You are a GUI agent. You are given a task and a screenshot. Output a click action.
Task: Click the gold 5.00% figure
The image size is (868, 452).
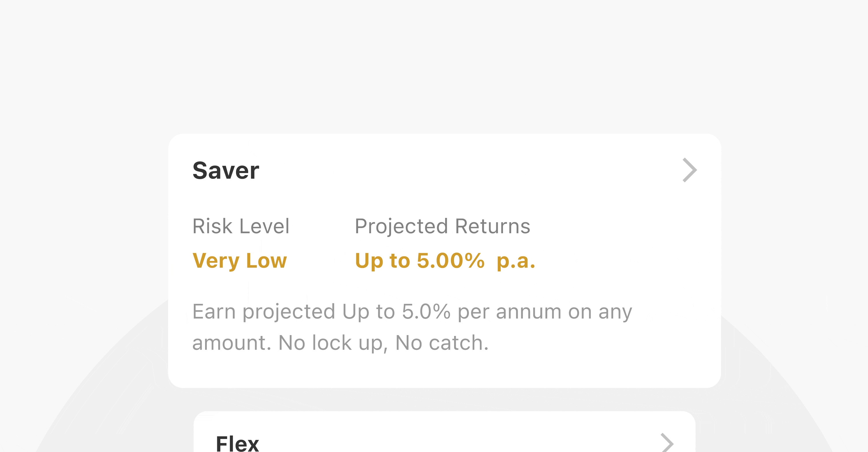451,260
